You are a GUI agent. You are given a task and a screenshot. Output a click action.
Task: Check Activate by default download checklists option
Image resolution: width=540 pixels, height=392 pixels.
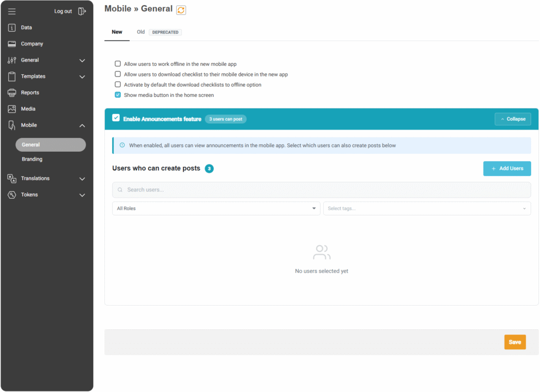point(118,85)
